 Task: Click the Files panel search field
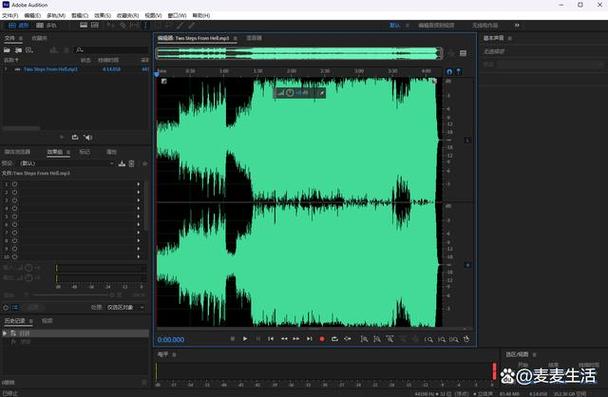click(111, 50)
